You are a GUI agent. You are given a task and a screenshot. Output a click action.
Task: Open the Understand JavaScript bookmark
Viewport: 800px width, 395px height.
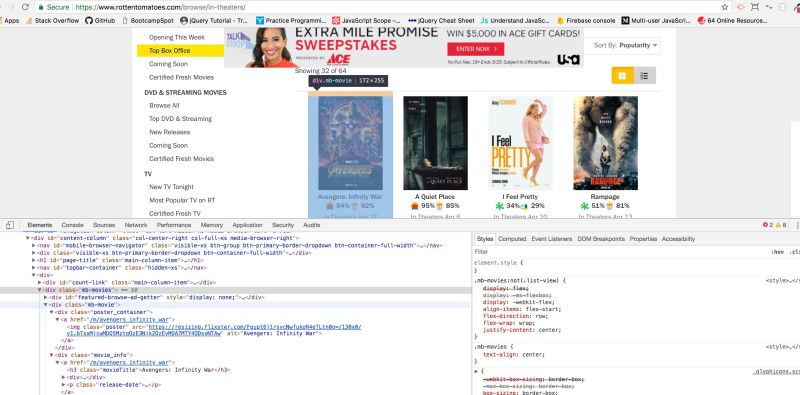point(515,21)
